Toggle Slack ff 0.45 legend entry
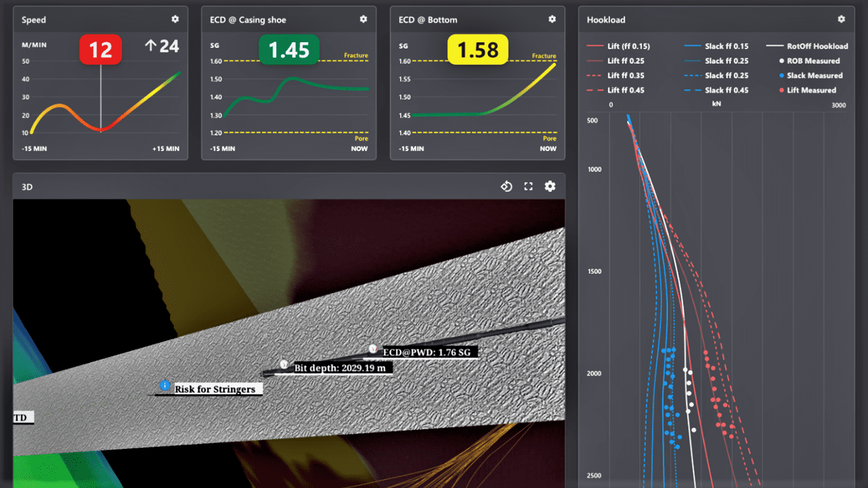Viewport: 868px width, 488px height. coord(716,90)
